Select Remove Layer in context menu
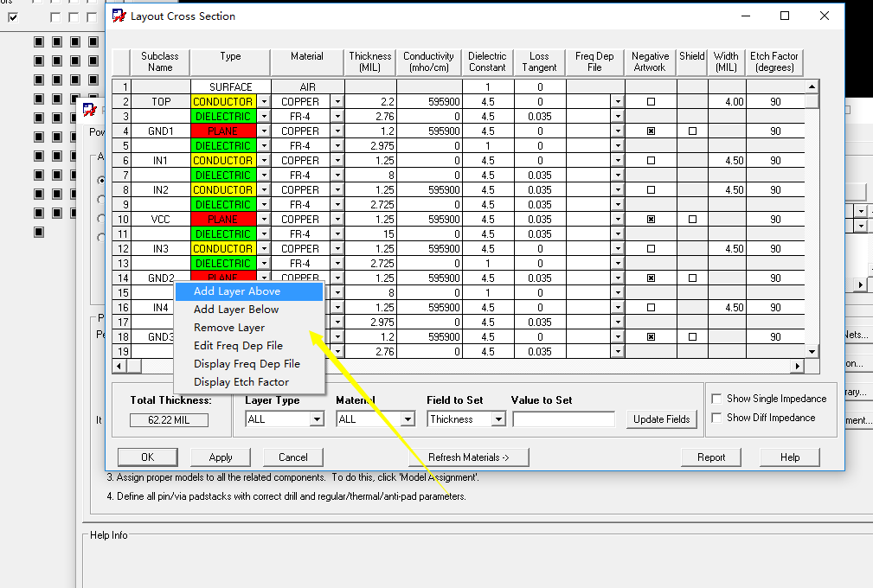This screenshot has width=873, height=588. (x=229, y=328)
